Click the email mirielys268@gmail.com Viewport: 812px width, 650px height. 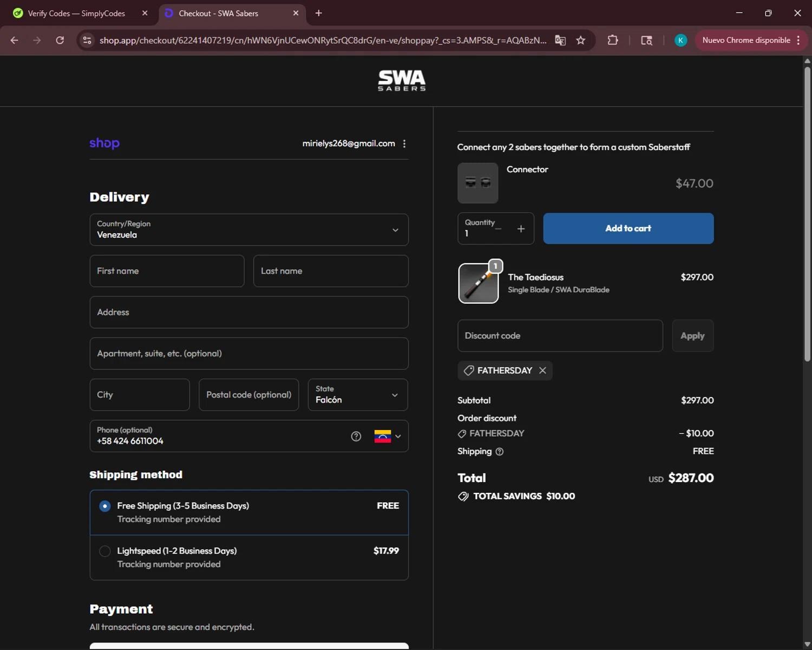(349, 144)
